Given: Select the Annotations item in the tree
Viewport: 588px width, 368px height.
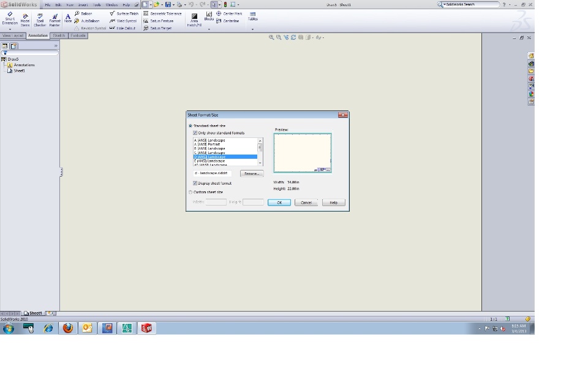Looking at the screenshot, I should click(x=21, y=65).
